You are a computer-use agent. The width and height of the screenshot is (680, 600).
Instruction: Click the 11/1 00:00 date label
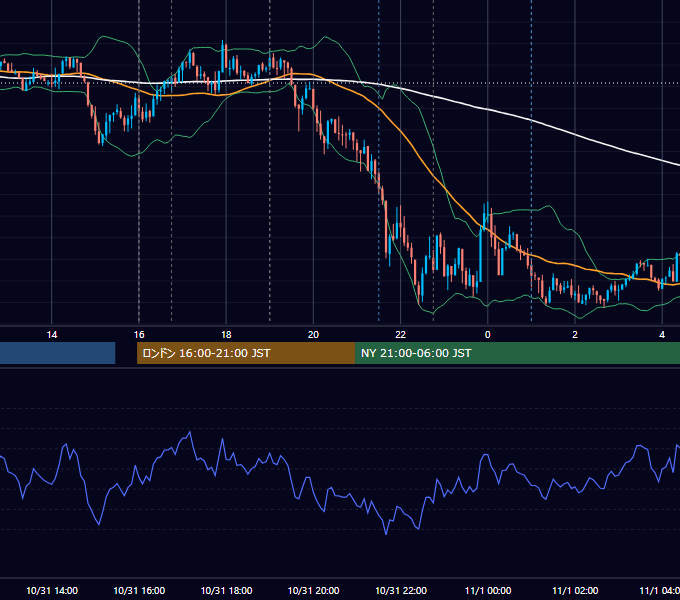488,590
